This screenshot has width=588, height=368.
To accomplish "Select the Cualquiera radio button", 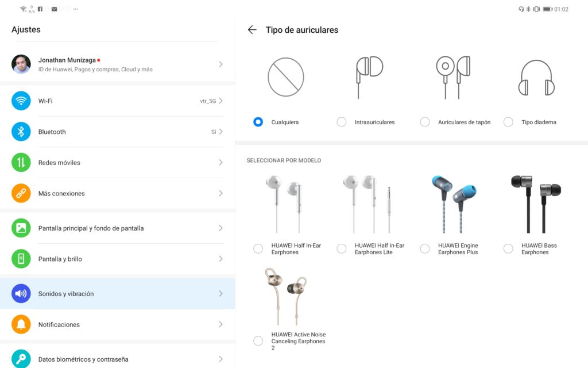I will [258, 122].
